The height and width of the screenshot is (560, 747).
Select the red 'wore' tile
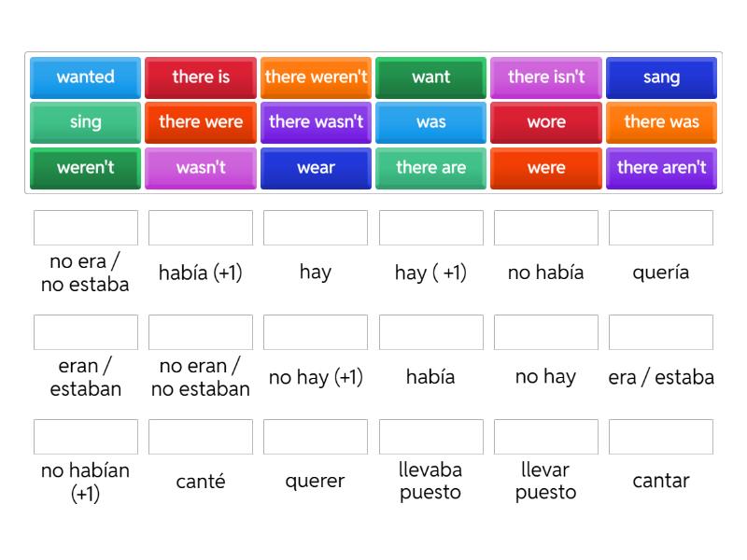[x=546, y=122]
